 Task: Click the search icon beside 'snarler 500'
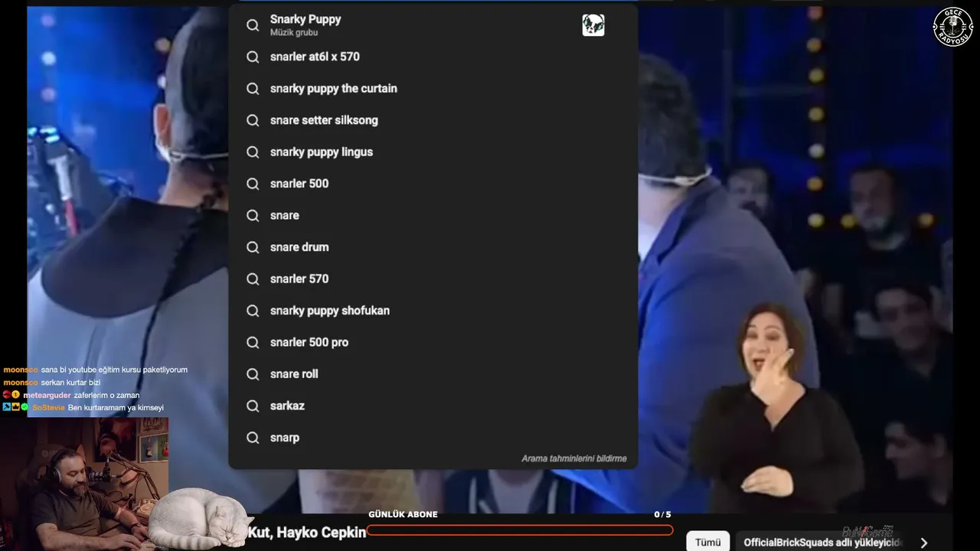253,184
